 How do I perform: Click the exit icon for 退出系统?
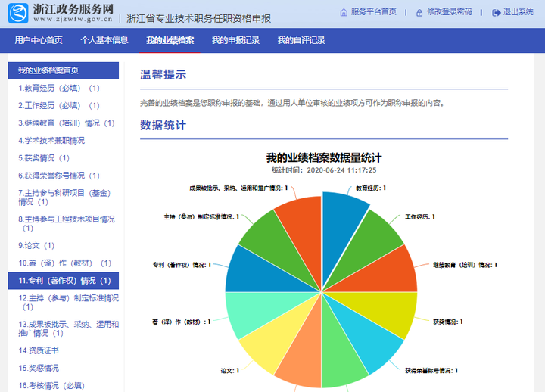point(497,12)
